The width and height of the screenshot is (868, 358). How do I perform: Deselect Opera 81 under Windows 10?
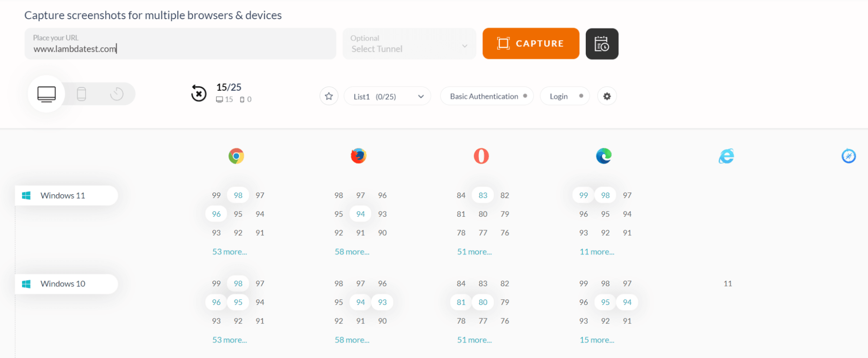(x=461, y=302)
